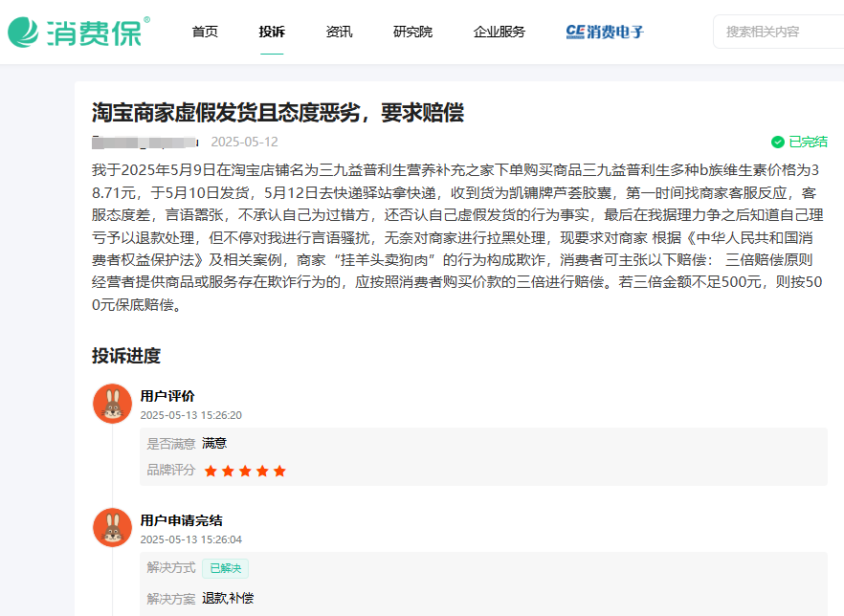The image size is (844, 616).
Task: Click the 退款,补偿 resolution text
Action: tap(228, 598)
